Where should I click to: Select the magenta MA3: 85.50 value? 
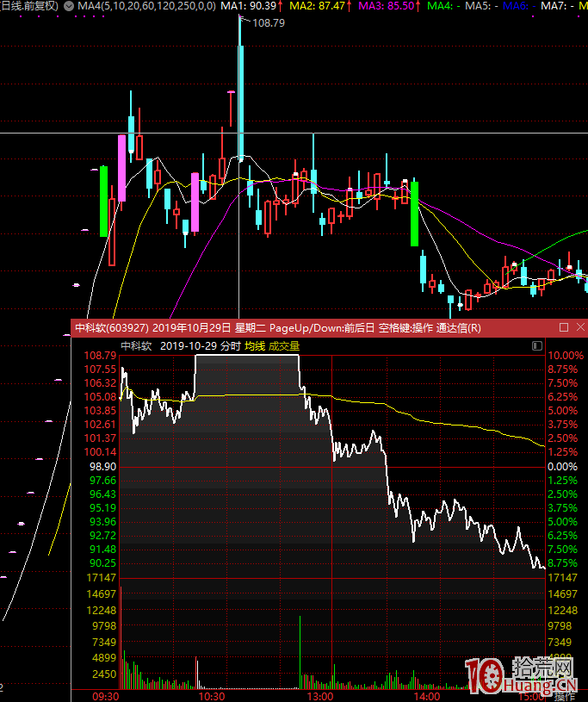point(387,6)
